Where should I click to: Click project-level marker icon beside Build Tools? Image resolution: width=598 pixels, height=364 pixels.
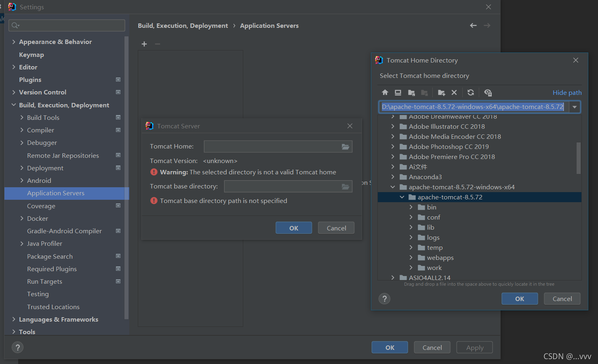pyautogui.click(x=118, y=117)
